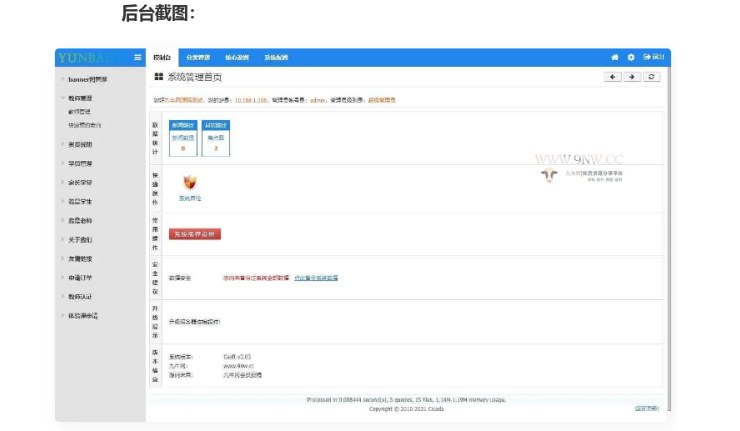The image size is (740, 431).
Task: Open the 系统配置 top menu tab
Action: point(276,58)
